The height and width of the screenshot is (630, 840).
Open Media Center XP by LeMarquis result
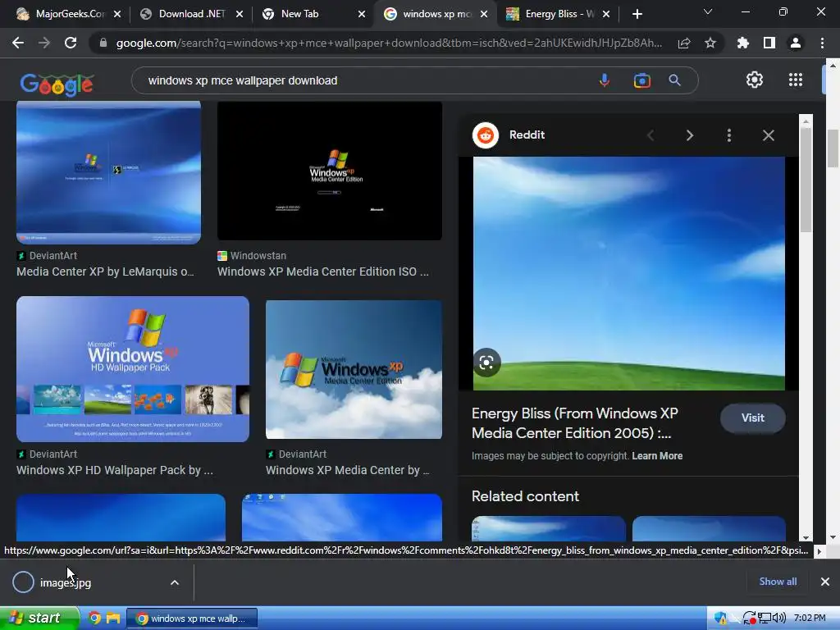tap(105, 272)
